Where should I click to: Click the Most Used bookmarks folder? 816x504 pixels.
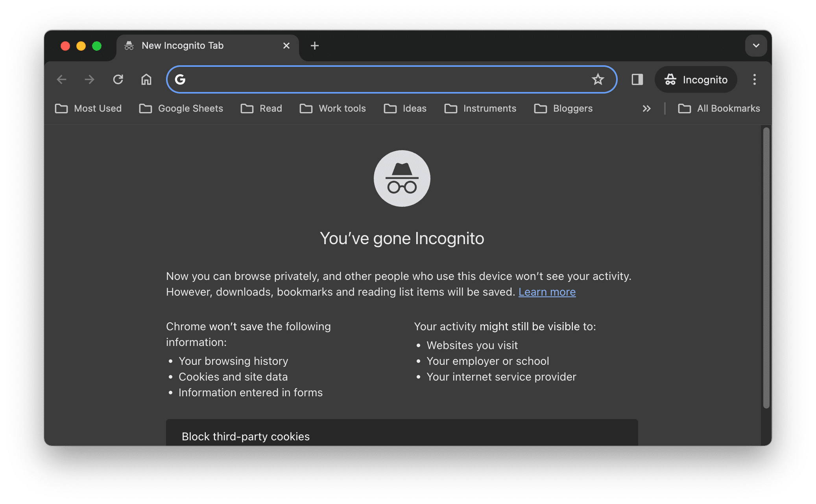click(91, 108)
